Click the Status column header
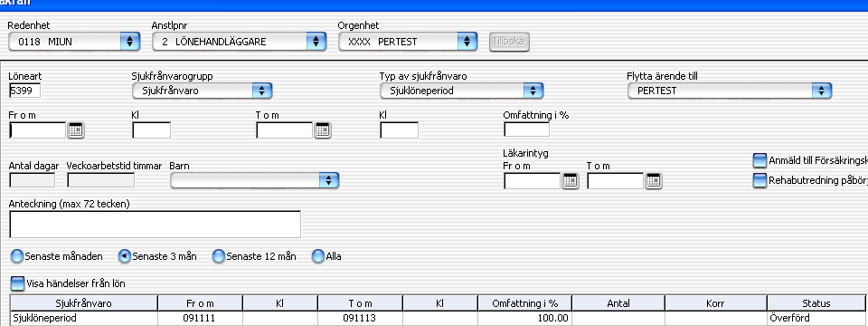The height and width of the screenshot is (326, 868). (816, 303)
